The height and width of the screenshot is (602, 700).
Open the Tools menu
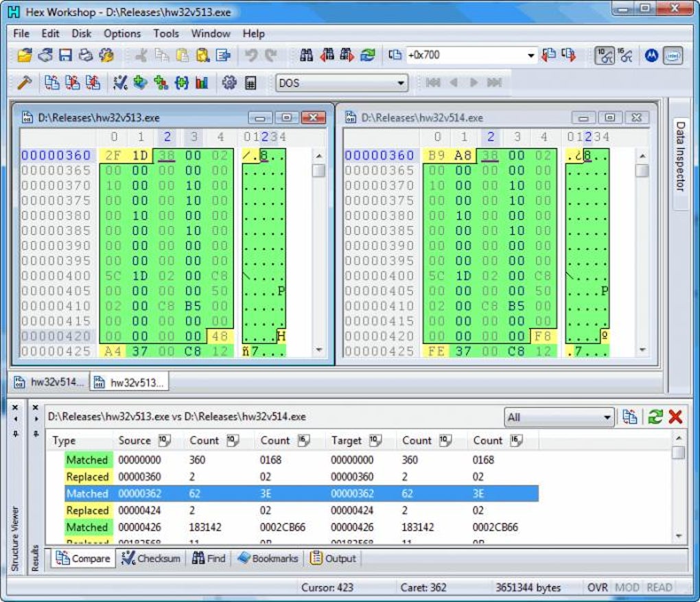coord(166,34)
